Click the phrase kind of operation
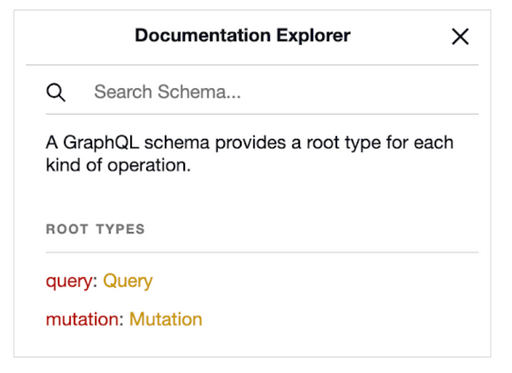Screen dimensions: 512x373 coord(118,165)
